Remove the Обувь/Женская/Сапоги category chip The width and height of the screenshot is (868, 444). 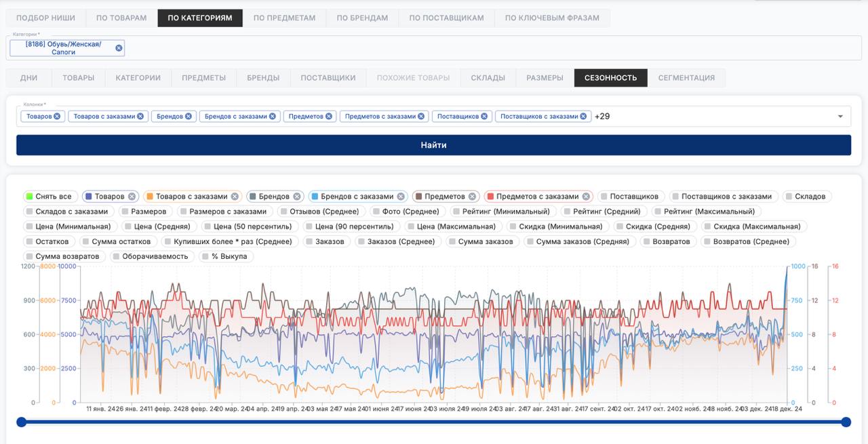[x=119, y=48]
